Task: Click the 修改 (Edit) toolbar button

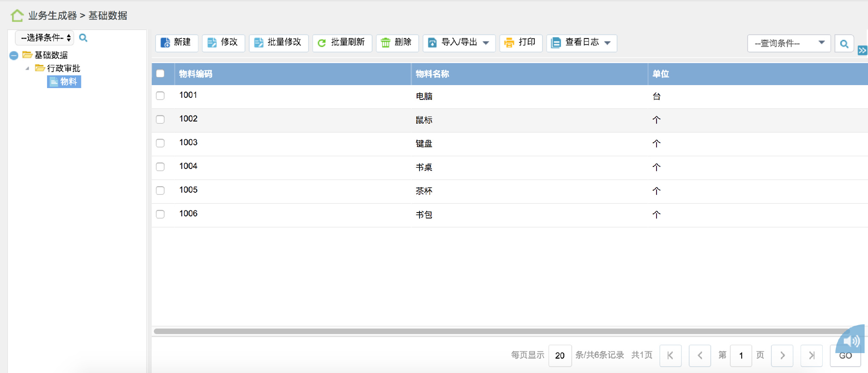Action: (x=223, y=42)
